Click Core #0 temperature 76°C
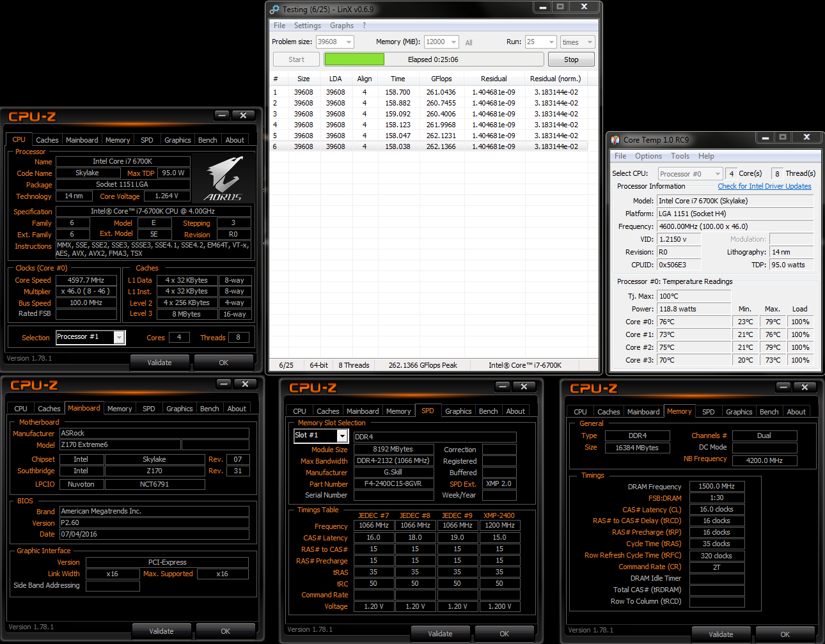 point(694,322)
